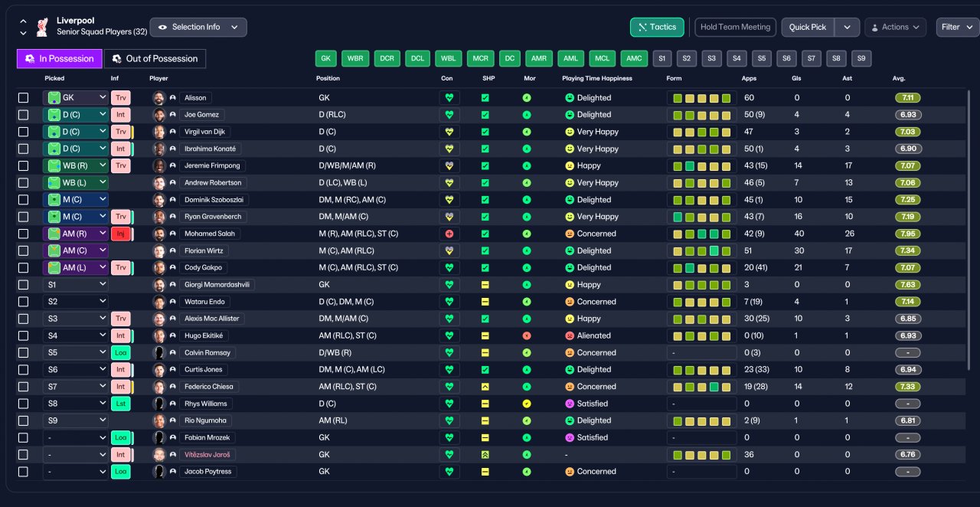Click Alisson's green heart condition icon

click(449, 98)
